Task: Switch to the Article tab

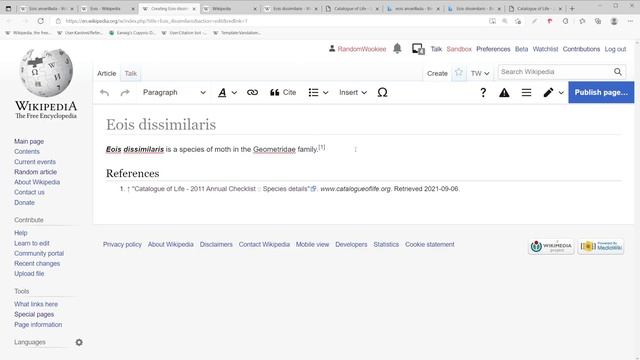Action: click(x=107, y=73)
